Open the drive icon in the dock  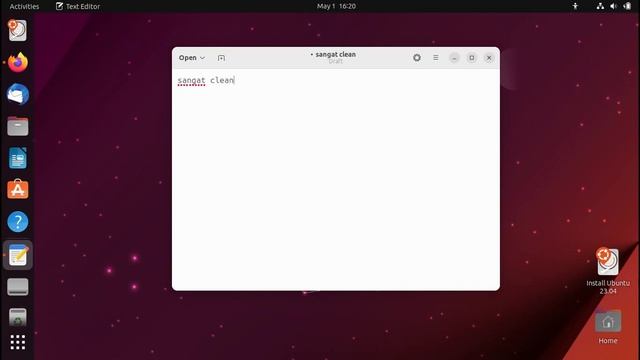[x=18, y=287]
